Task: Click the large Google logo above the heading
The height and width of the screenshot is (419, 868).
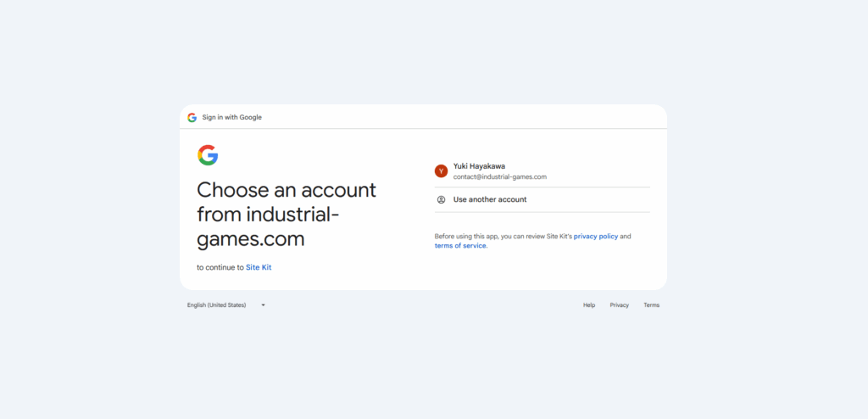Action: [x=208, y=155]
